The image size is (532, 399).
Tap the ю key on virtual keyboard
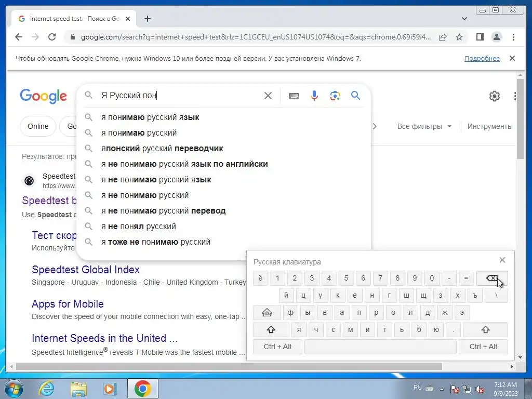436,329
